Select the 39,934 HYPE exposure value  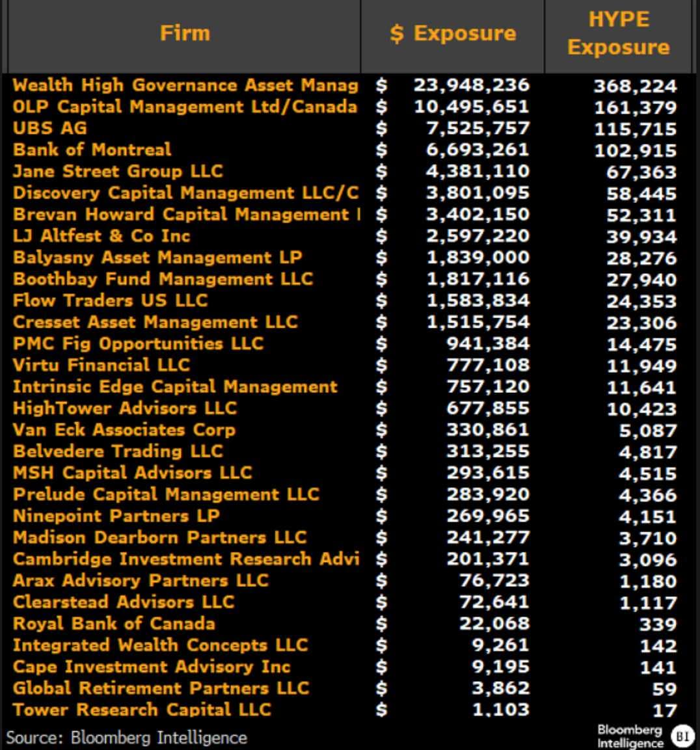coord(641,237)
